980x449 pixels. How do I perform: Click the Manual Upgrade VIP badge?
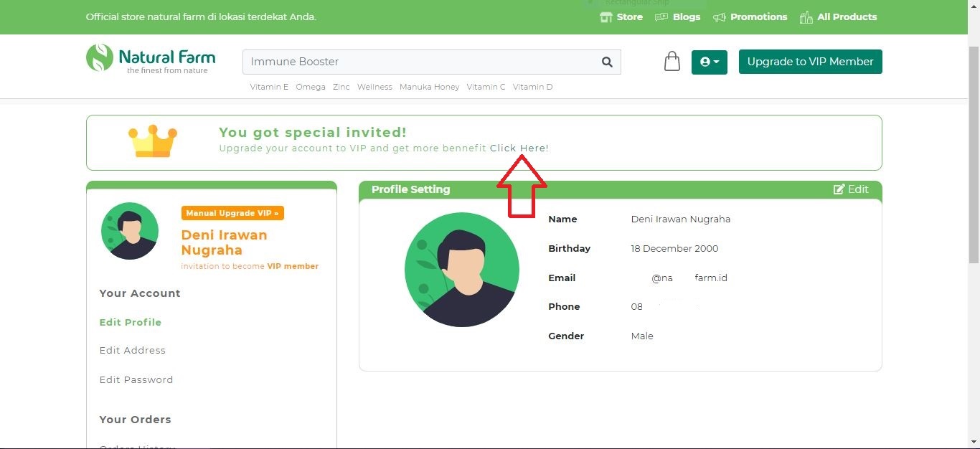[232, 213]
